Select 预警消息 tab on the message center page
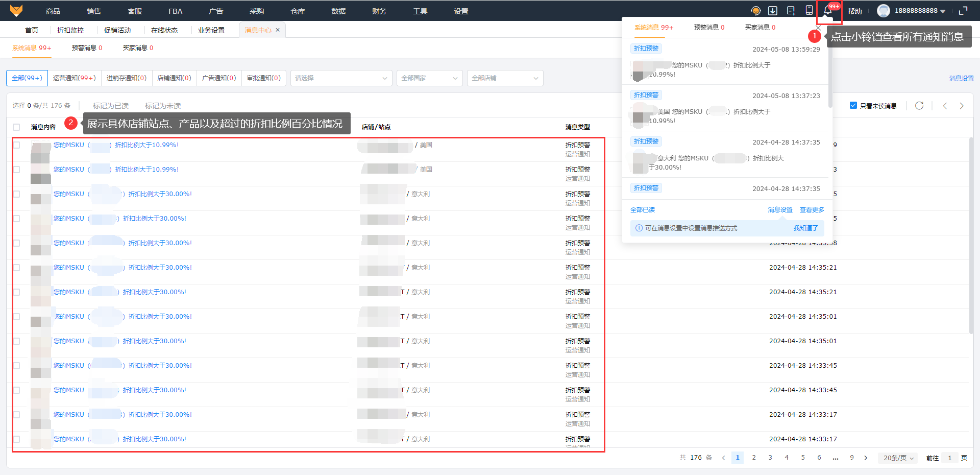 coord(87,48)
